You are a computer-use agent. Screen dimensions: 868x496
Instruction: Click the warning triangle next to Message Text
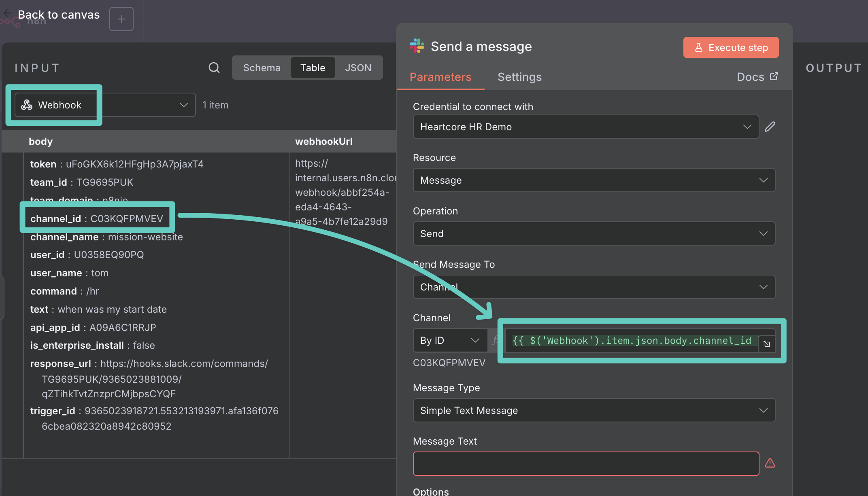pyautogui.click(x=770, y=463)
